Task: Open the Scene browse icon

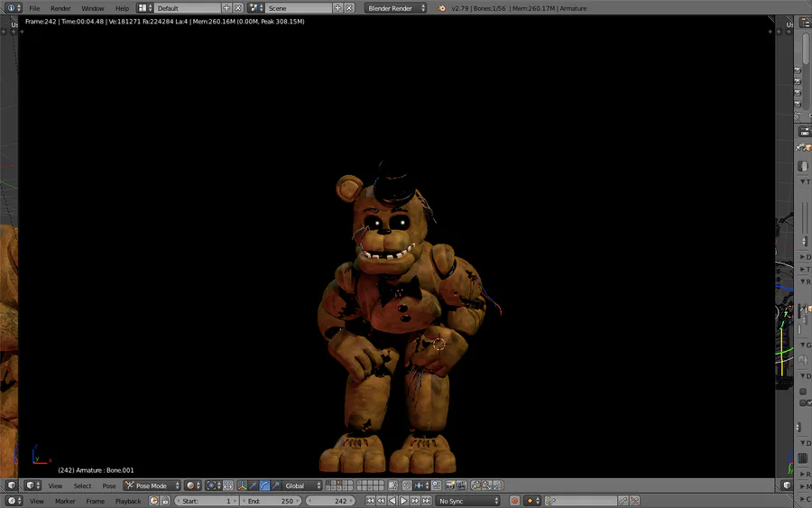Action: point(256,8)
